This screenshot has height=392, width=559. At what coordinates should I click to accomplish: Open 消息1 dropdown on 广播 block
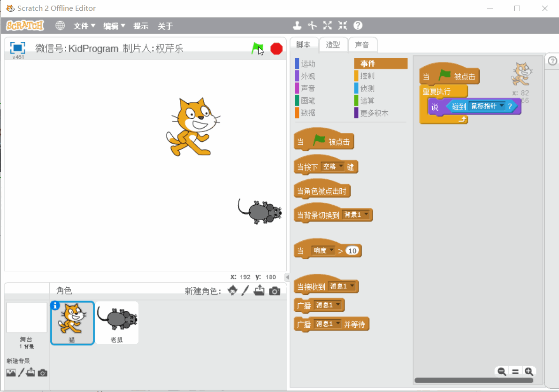328,305
